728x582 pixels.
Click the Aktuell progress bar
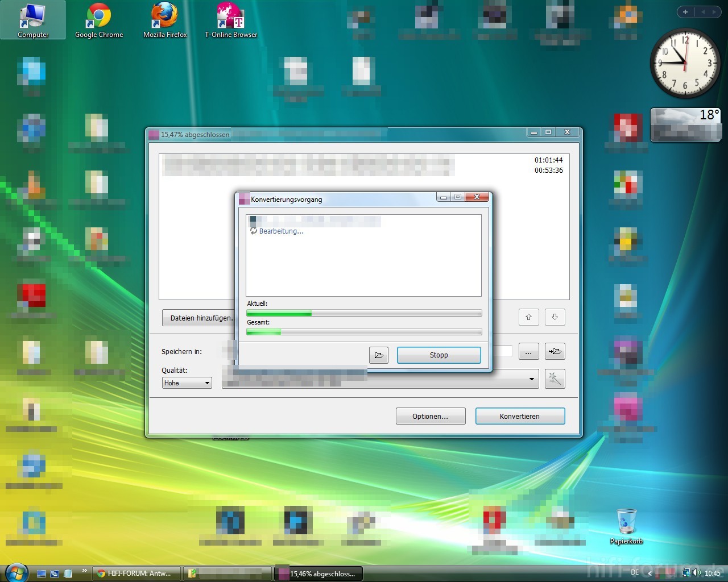tap(364, 313)
